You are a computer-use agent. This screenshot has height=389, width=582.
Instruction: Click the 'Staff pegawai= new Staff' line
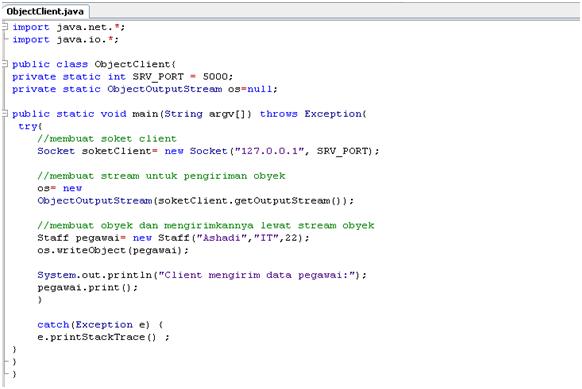(x=173, y=238)
